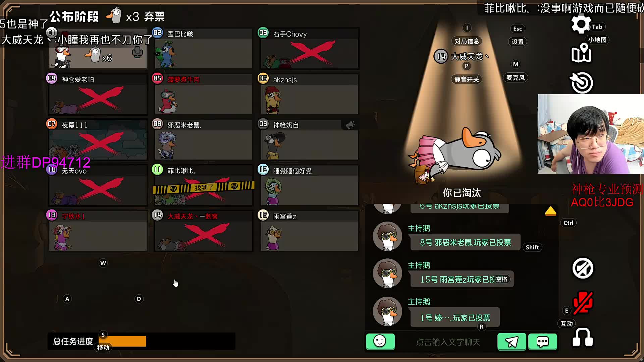The height and width of the screenshot is (362, 644).
Task: Open settings with the gear icon
Action: [581, 24]
